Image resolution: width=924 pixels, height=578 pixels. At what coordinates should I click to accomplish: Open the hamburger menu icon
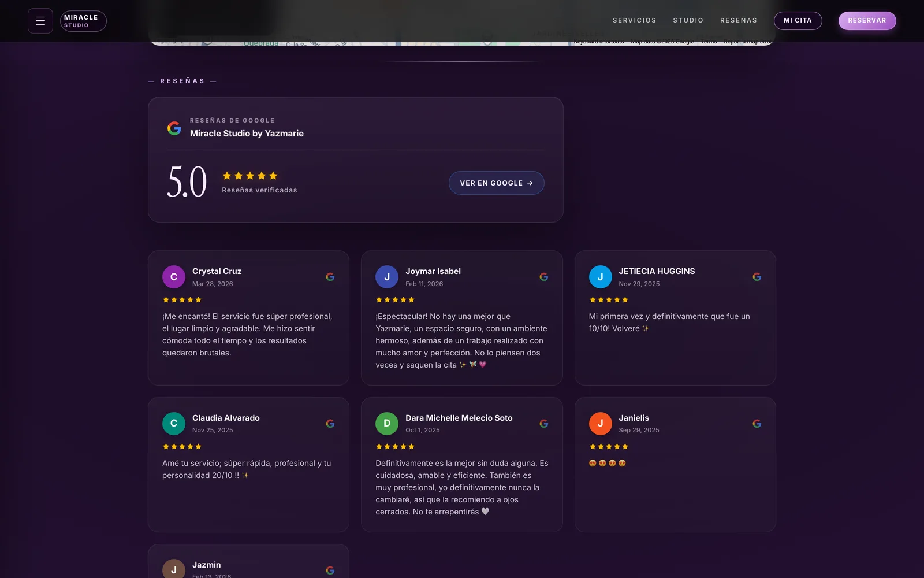40,21
